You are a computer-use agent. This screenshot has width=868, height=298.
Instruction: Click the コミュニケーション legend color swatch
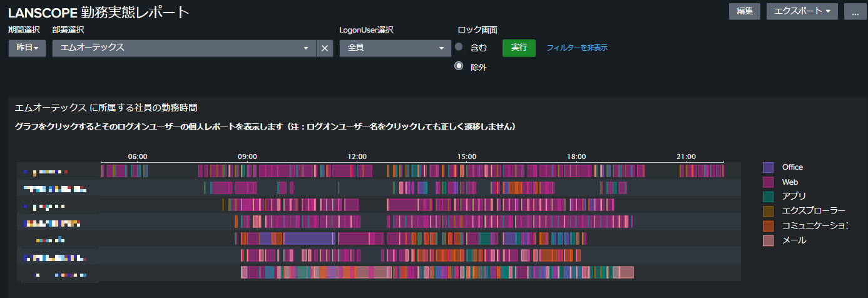768,225
